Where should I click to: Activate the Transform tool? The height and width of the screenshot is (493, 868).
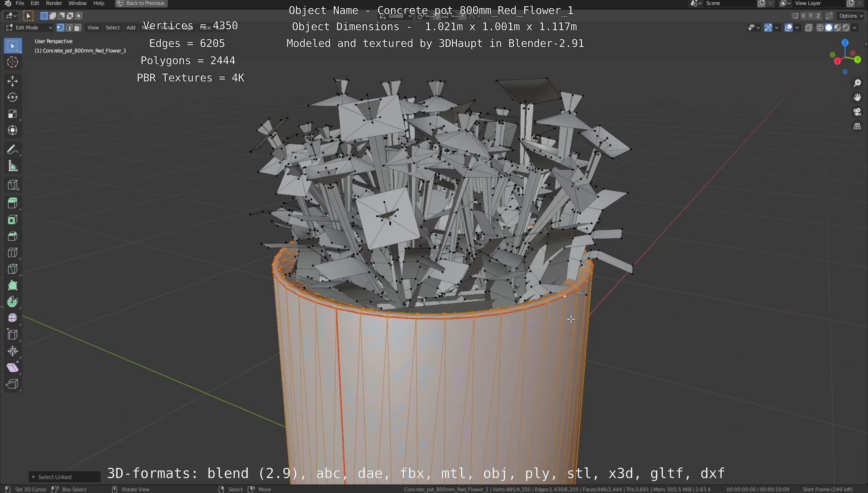[x=13, y=130]
